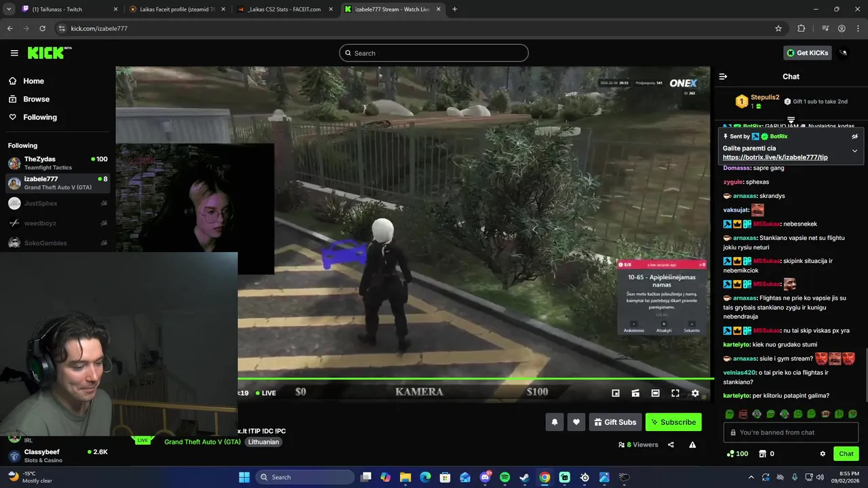Click the green Chat send button

pyautogui.click(x=846, y=453)
